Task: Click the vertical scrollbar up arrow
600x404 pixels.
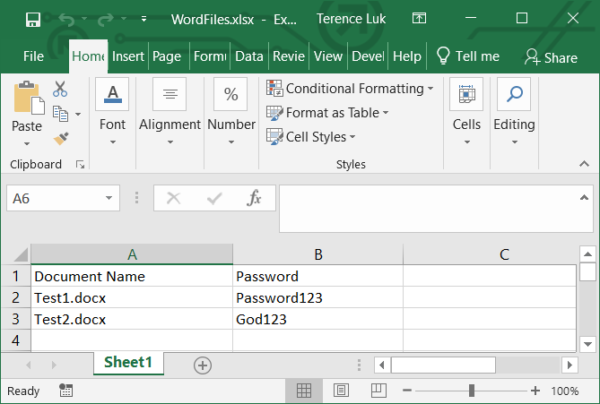Action: click(588, 254)
